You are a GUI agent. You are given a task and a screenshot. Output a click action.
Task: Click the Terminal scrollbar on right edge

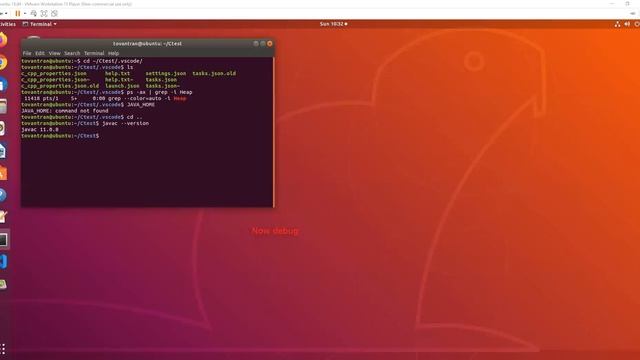(273, 132)
